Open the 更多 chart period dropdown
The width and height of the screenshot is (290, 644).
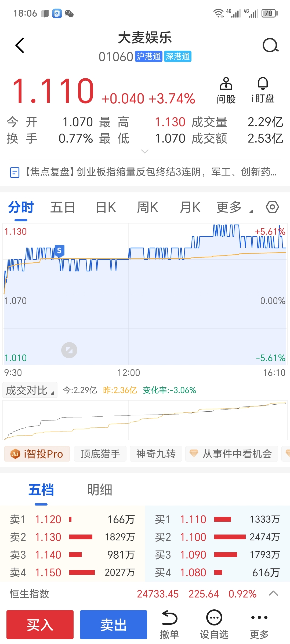(235, 207)
